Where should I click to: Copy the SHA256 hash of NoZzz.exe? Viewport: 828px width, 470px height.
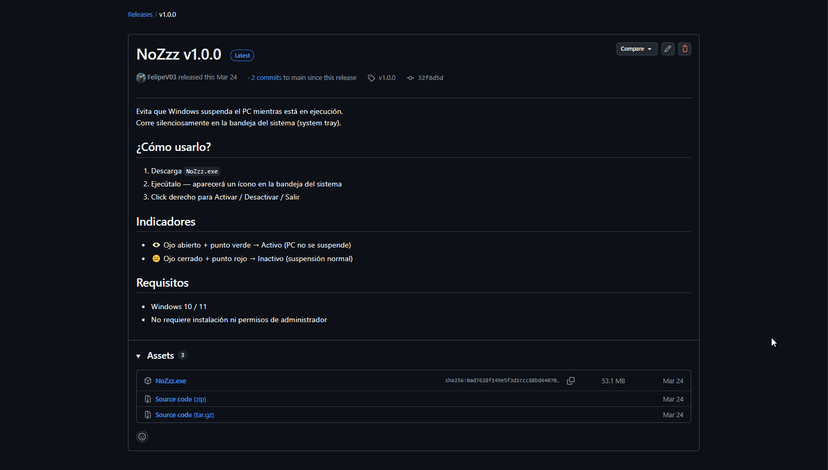tap(571, 381)
